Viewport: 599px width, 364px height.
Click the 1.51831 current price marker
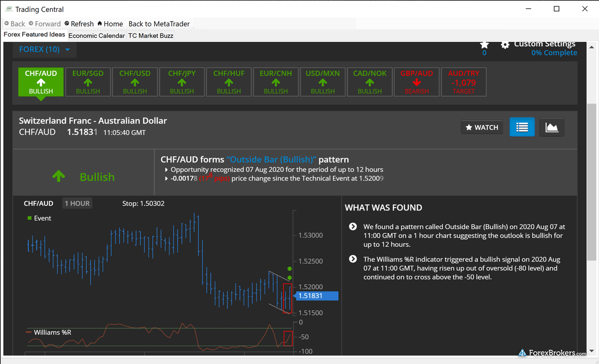pos(317,296)
